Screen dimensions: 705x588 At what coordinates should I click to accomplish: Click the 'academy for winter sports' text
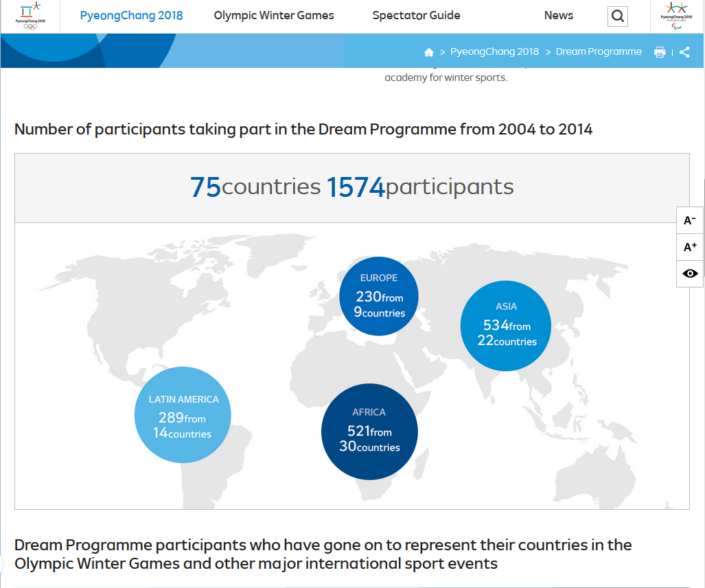pos(446,78)
